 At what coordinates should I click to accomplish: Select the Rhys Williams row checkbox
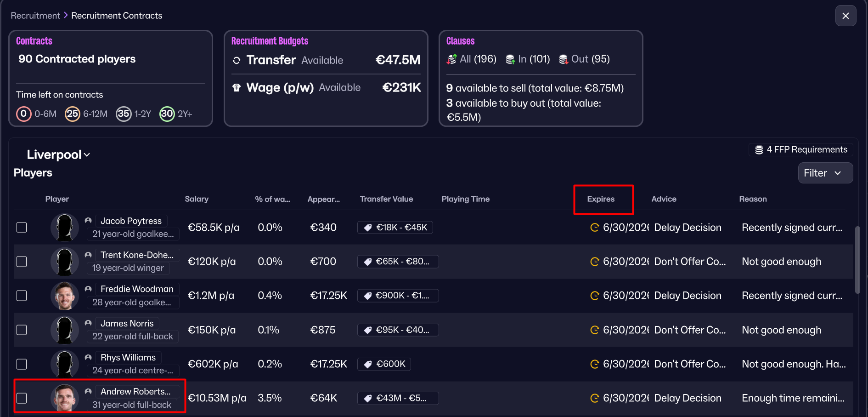[x=22, y=364]
